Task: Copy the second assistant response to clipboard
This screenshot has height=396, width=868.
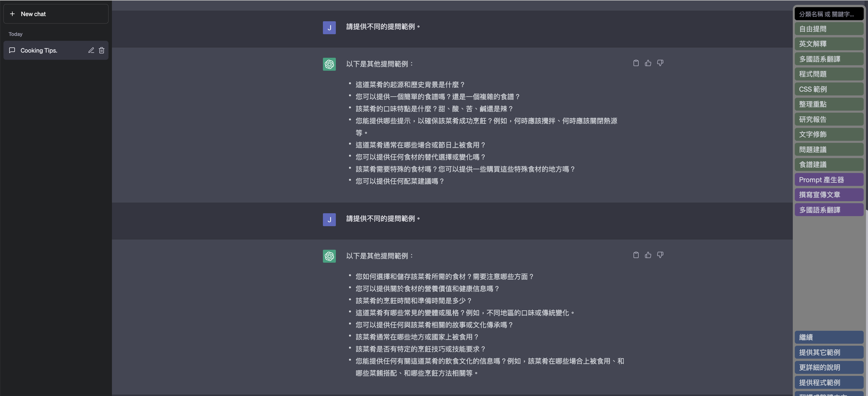Action: (636, 255)
